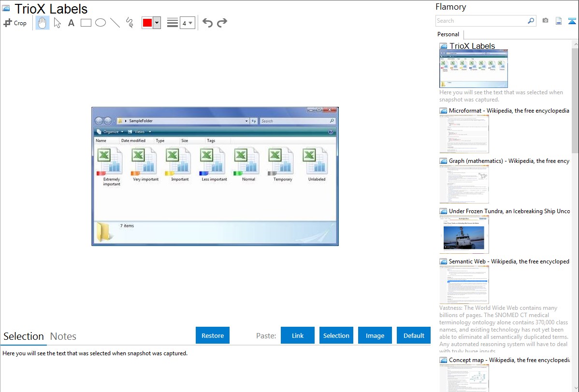Click the Link paste button

[x=298, y=335]
